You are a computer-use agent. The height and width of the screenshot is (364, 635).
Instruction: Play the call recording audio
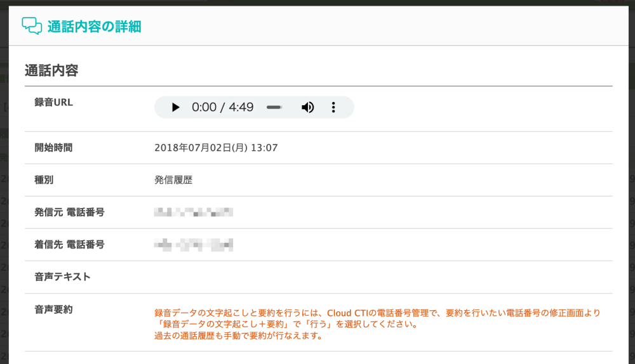tap(175, 107)
